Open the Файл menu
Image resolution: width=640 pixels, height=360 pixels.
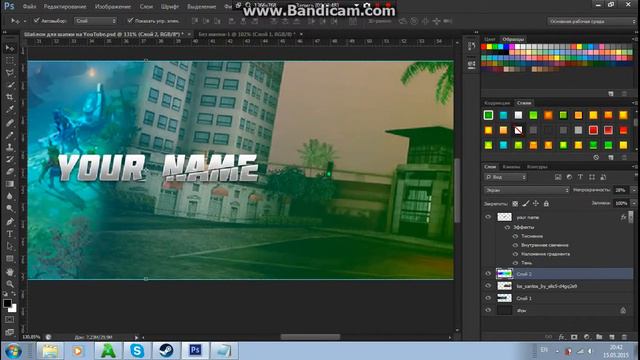29,7
